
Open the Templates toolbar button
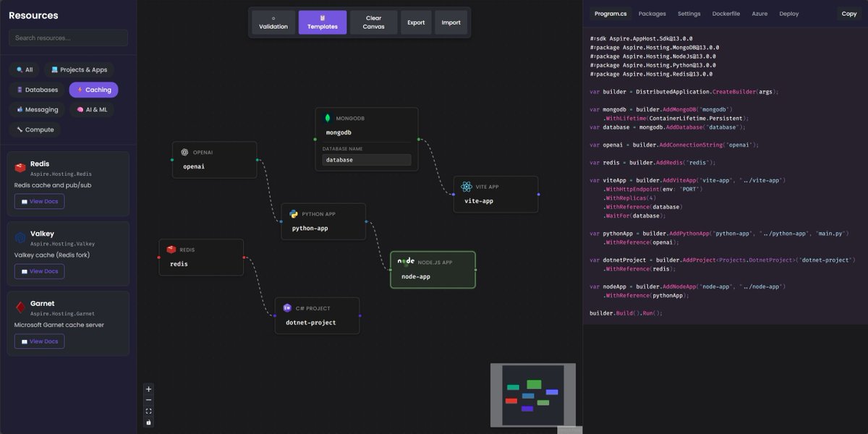tap(323, 22)
